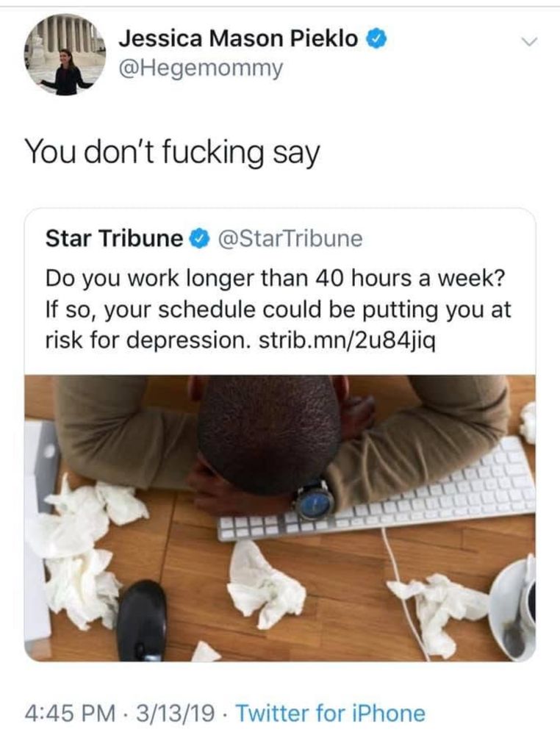Viewport: 560px width, 735px height.
Task: Click the Twitter for iPhone source link
Action: pyautogui.click(x=331, y=713)
